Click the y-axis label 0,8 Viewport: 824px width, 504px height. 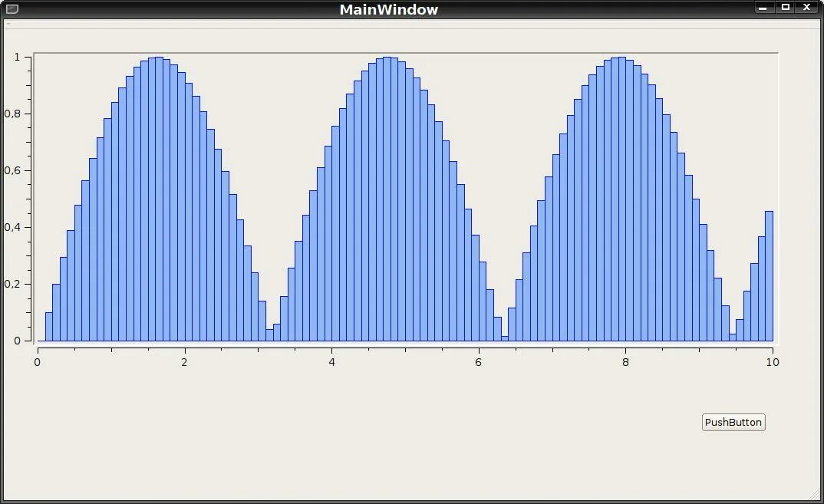[x=12, y=114]
